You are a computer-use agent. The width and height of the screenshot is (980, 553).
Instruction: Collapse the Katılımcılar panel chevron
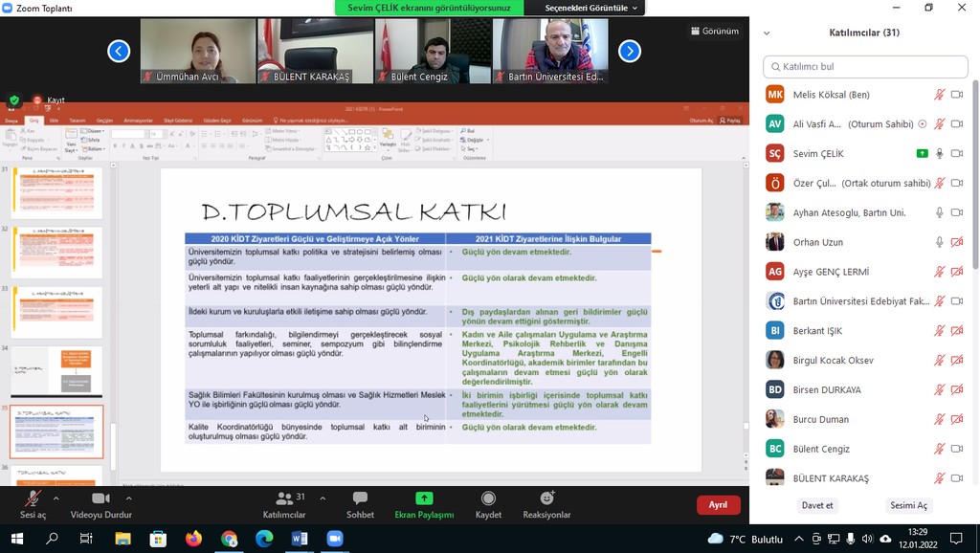(767, 33)
